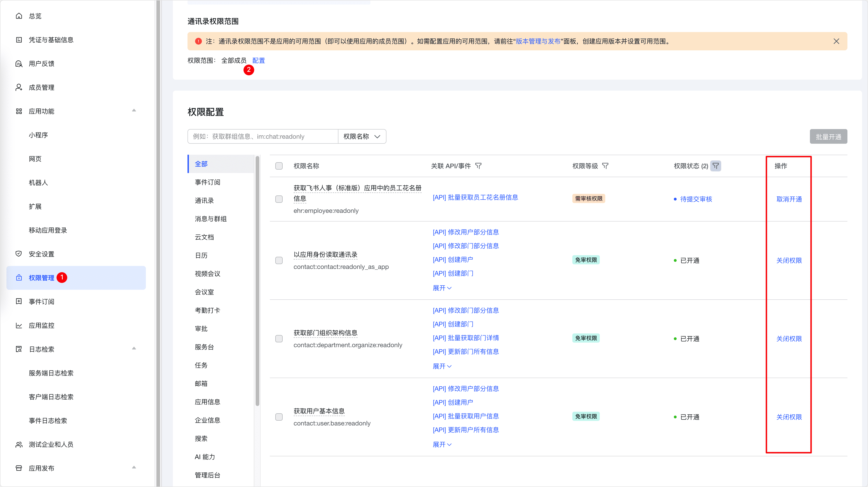Click the category list scrollbar
This screenshot has width=868, height=487.
(x=257, y=281)
